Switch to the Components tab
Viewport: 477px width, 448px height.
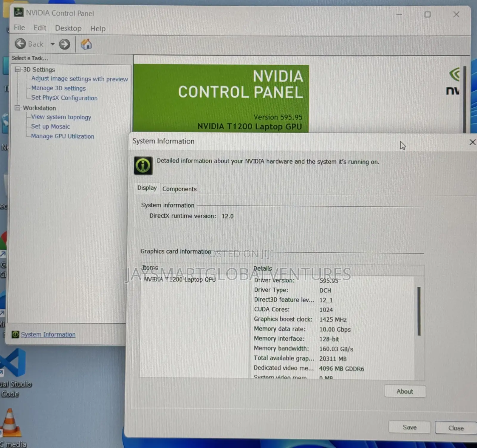coord(179,189)
